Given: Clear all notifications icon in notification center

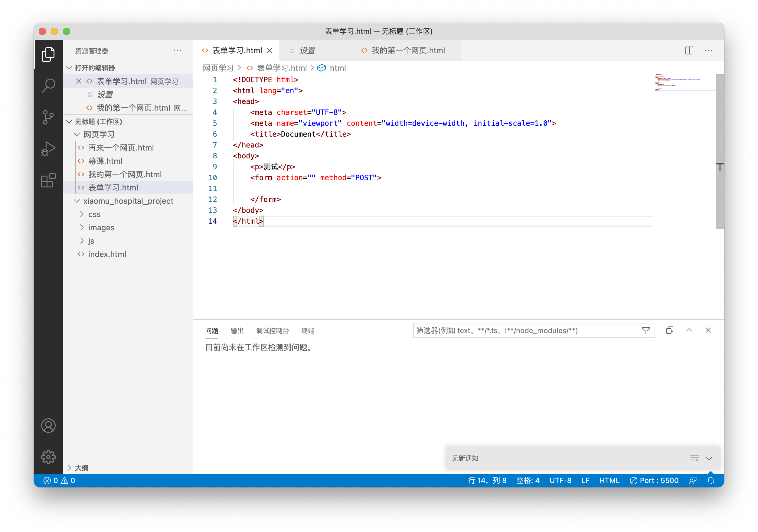Looking at the screenshot, I should click(694, 458).
